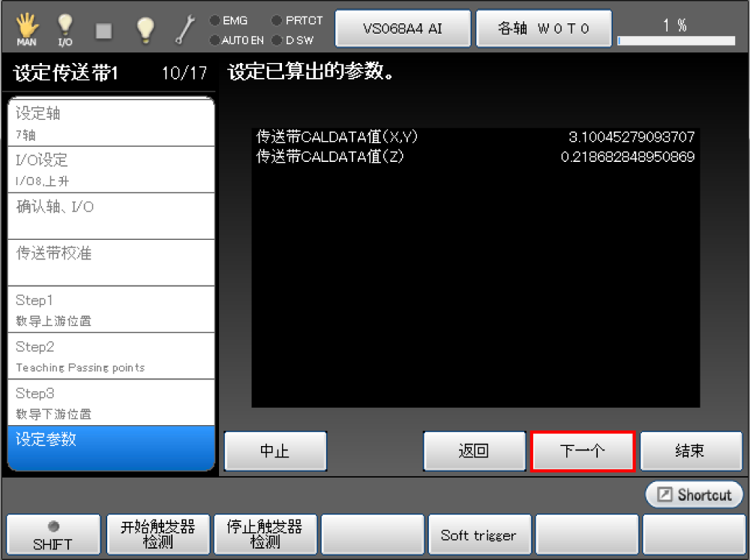Open the Shortcut button
Screen dimensions: 750x560
pyautogui.click(x=694, y=495)
